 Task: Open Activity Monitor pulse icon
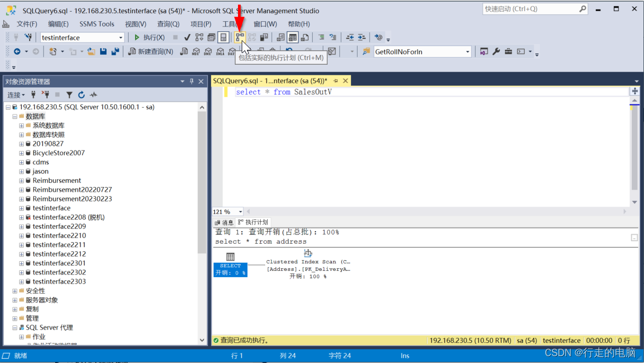(x=94, y=95)
